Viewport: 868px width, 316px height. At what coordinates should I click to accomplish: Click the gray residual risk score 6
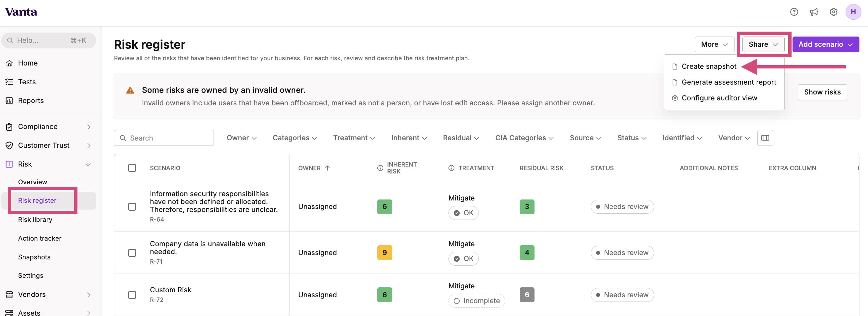coord(527,295)
